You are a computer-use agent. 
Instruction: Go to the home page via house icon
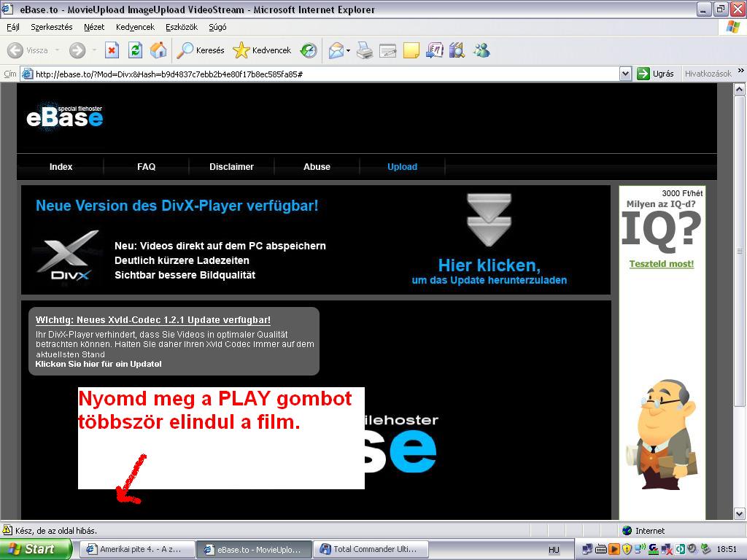click(158, 50)
